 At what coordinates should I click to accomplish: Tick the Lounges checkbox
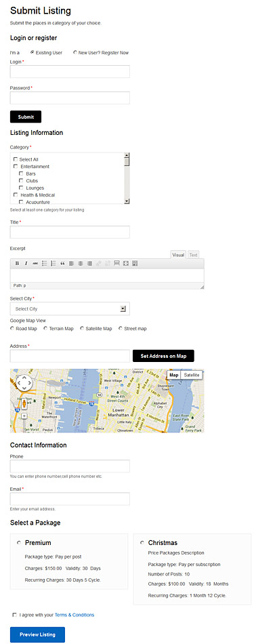pyautogui.click(x=21, y=188)
